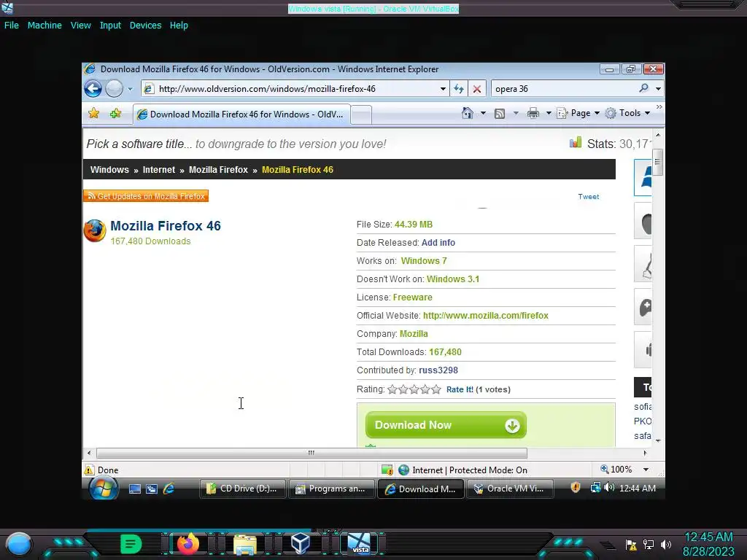This screenshot has height=560, width=747.
Task: Open the Page menu
Action: point(578,113)
